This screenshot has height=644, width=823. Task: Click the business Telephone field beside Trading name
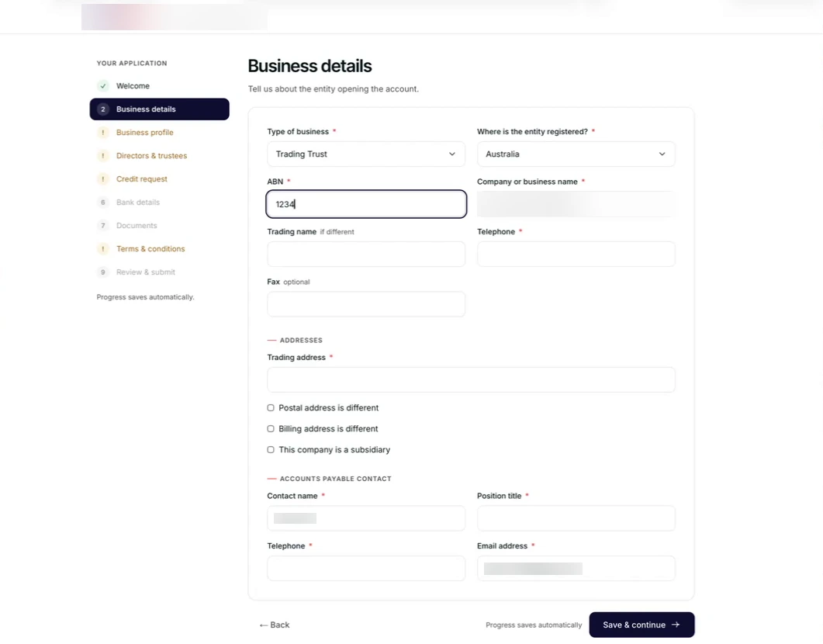(x=576, y=254)
